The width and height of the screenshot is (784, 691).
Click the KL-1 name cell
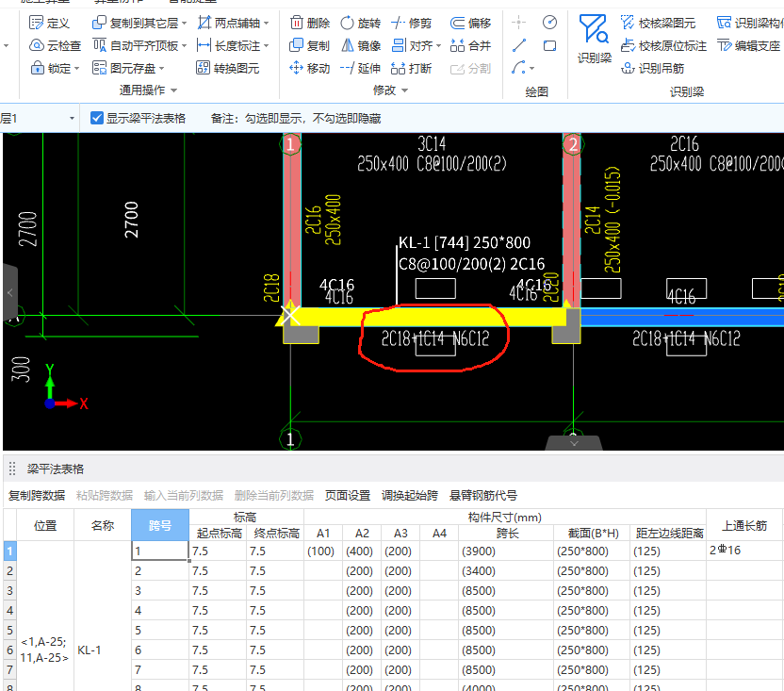[x=103, y=650]
